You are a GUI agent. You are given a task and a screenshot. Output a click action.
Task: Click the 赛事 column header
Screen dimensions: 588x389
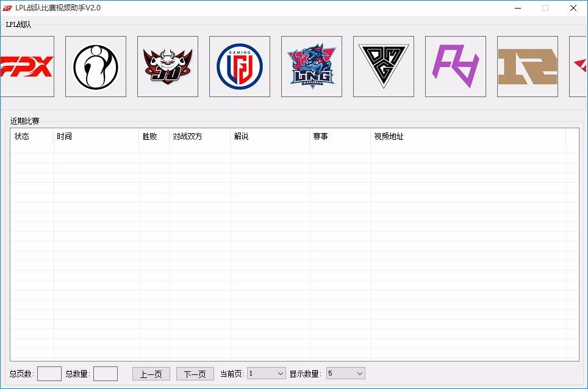tap(340, 136)
